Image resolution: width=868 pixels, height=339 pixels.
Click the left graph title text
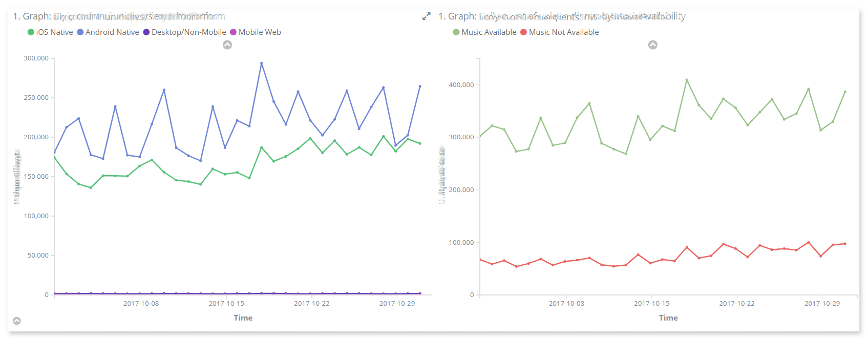point(119,16)
